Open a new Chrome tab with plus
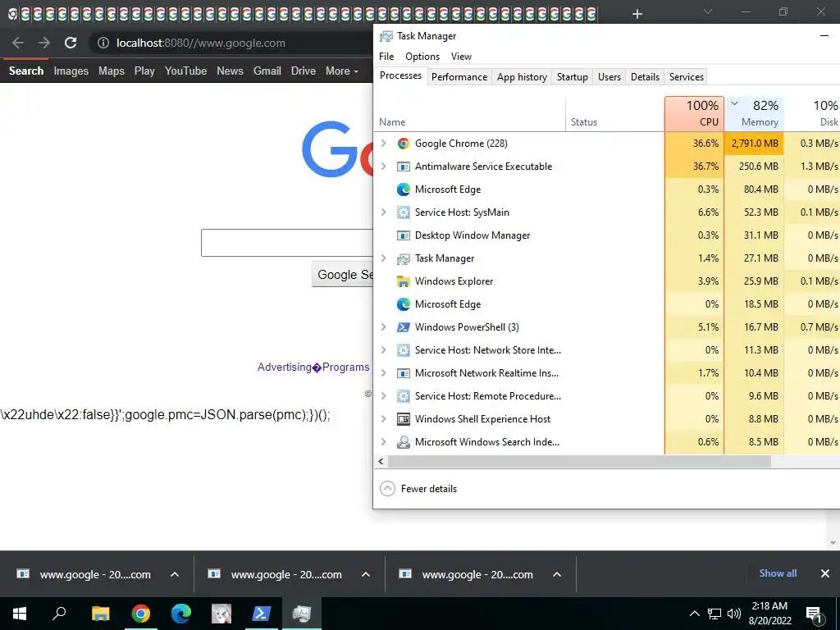Screen dimensions: 840x630 pyautogui.click(x=637, y=14)
